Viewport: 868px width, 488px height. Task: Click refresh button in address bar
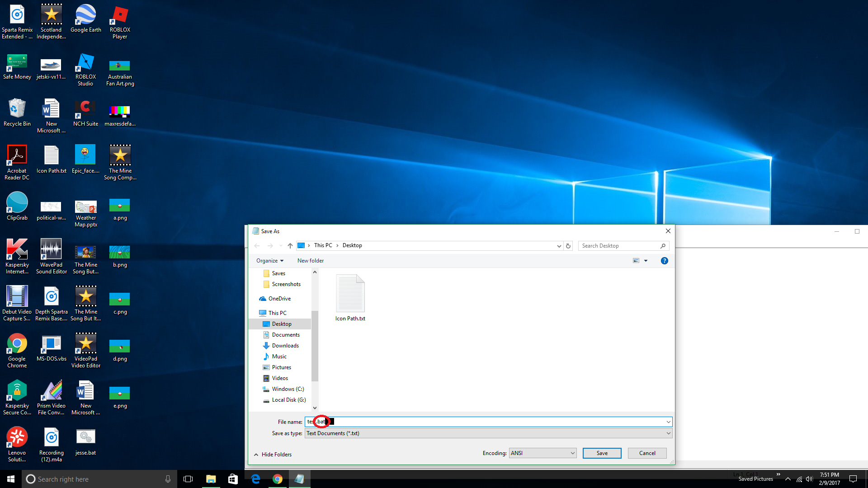(568, 246)
